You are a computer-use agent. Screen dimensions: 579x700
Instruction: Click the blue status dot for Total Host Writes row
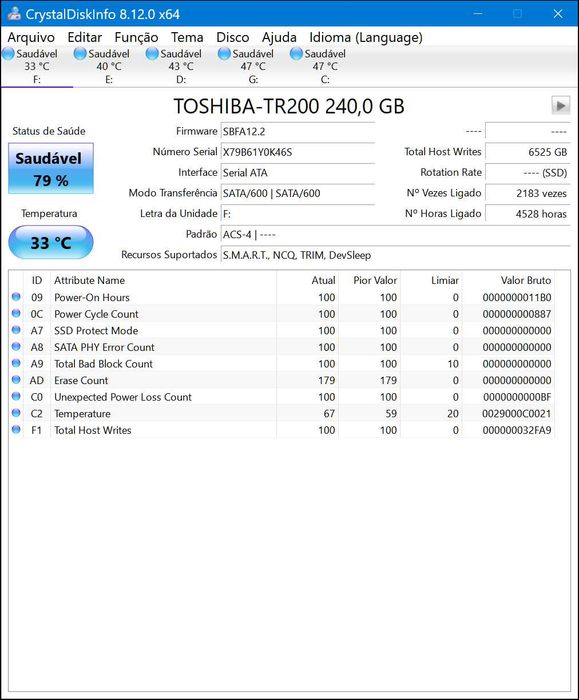click(16, 429)
